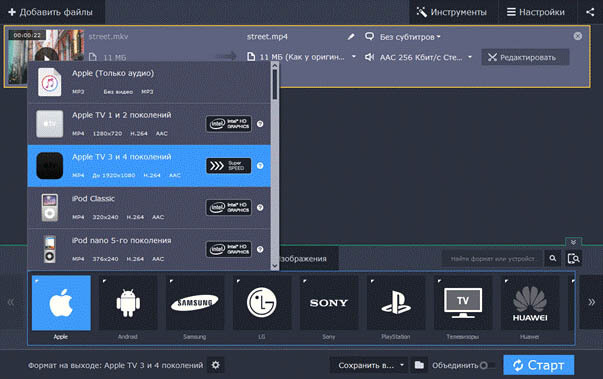Open the subtitles dropdown Без субтитров

(410, 37)
